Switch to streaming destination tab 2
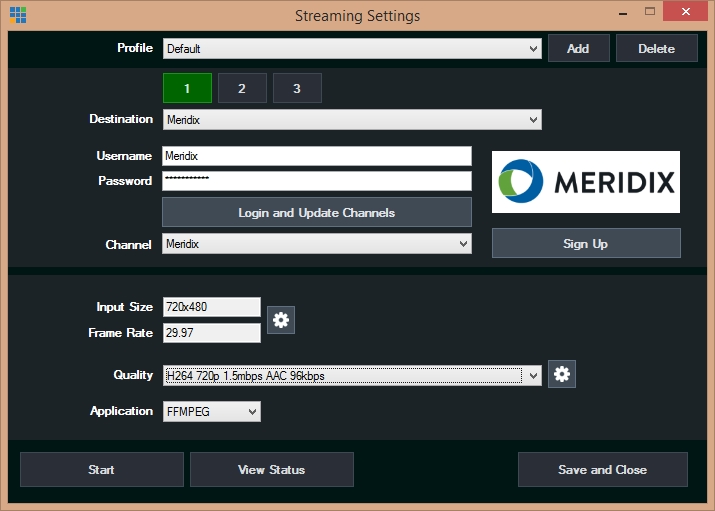Image resolution: width=715 pixels, height=511 pixels. [x=242, y=88]
